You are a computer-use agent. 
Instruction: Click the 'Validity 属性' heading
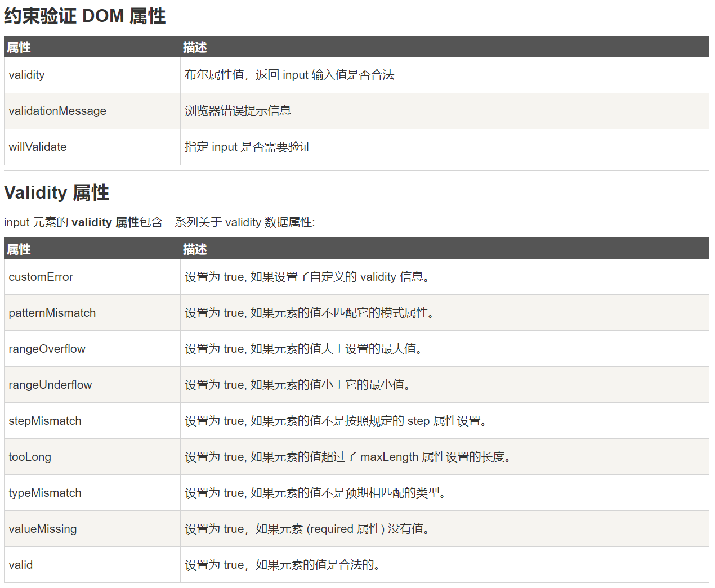click(x=56, y=192)
